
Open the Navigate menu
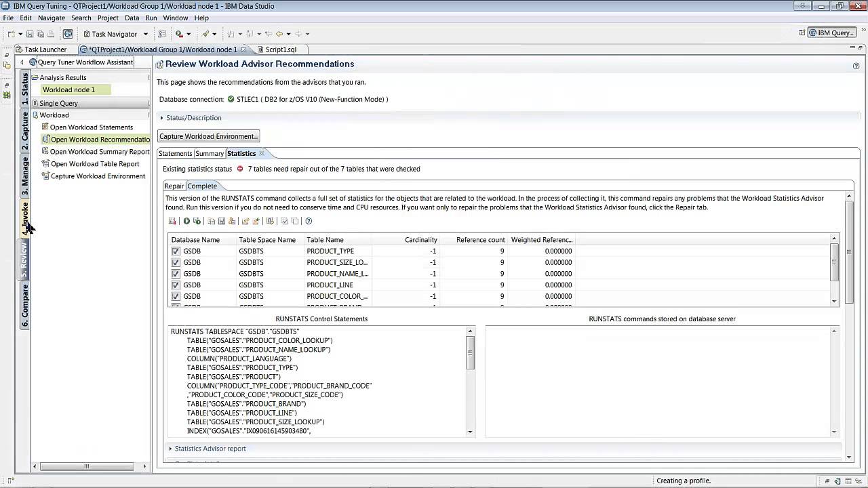(x=52, y=18)
